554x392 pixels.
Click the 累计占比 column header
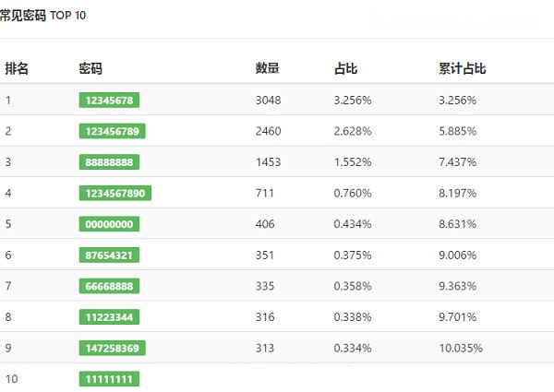pos(463,68)
